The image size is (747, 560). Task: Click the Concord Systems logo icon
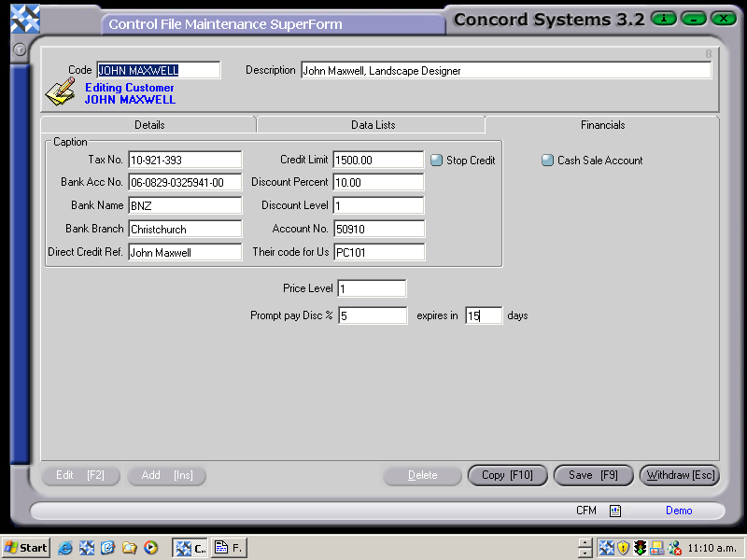tap(26, 18)
